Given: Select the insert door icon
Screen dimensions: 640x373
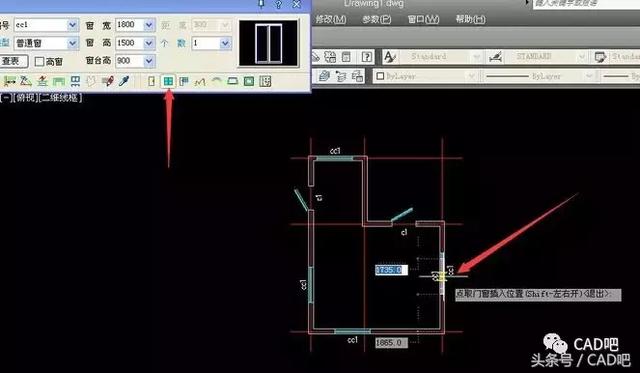Looking at the screenshot, I should pos(151,81).
